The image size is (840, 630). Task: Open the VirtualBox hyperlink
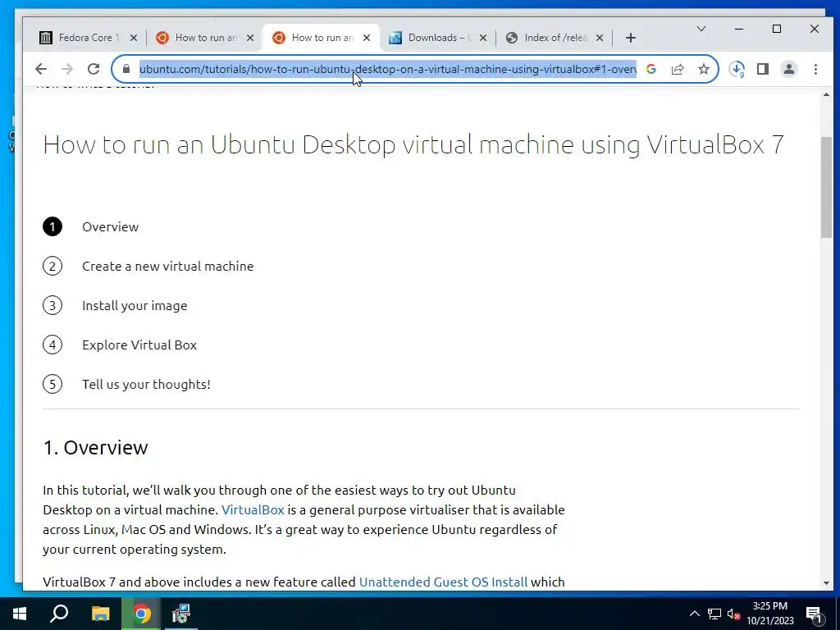click(x=253, y=509)
